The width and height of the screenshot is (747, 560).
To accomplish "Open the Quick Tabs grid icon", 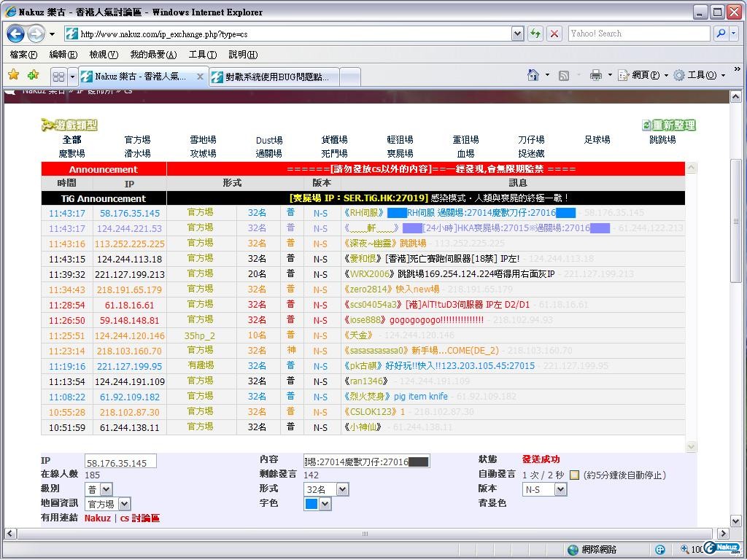I will tap(59, 77).
